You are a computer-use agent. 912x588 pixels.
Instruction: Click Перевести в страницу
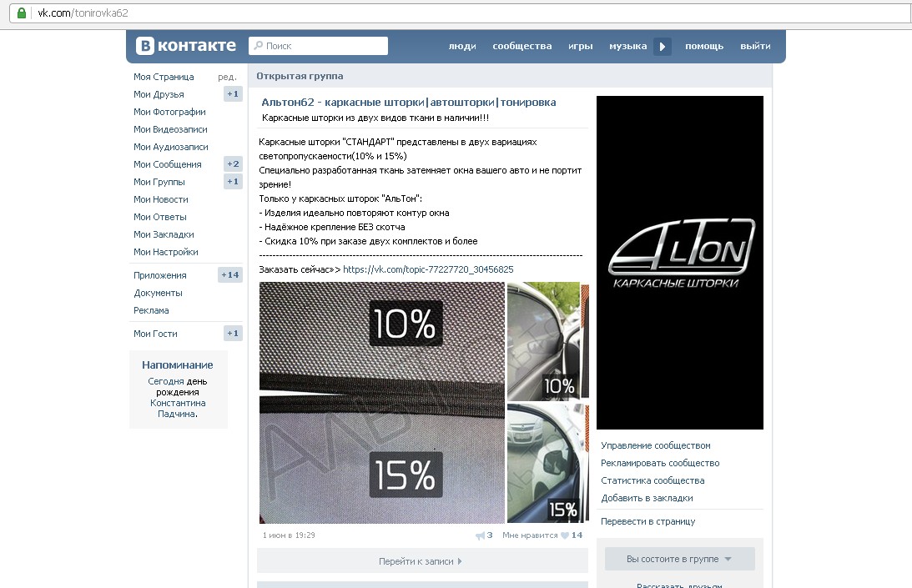(x=648, y=521)
